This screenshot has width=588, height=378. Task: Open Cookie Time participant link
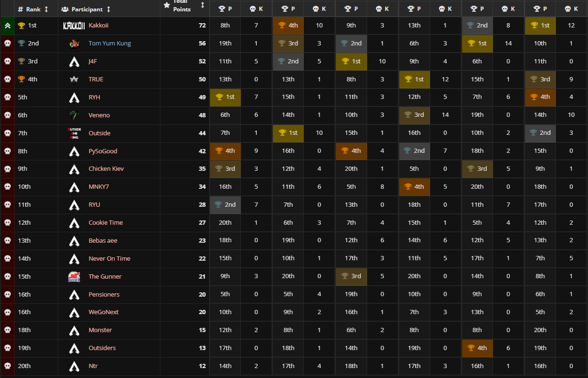[x=106, y=223]
